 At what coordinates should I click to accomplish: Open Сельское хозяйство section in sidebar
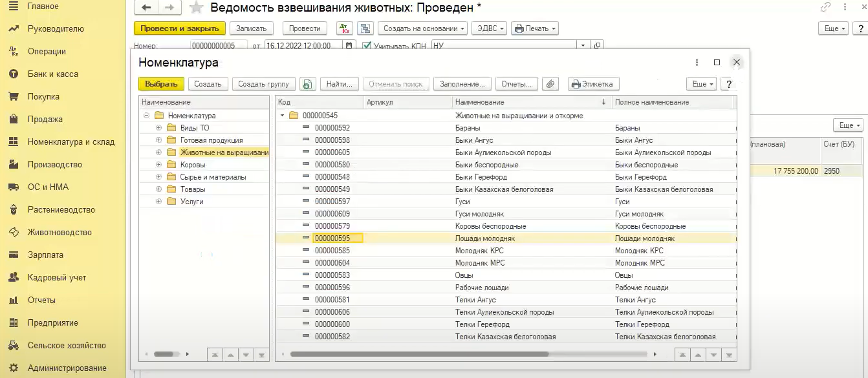(66, 345)
